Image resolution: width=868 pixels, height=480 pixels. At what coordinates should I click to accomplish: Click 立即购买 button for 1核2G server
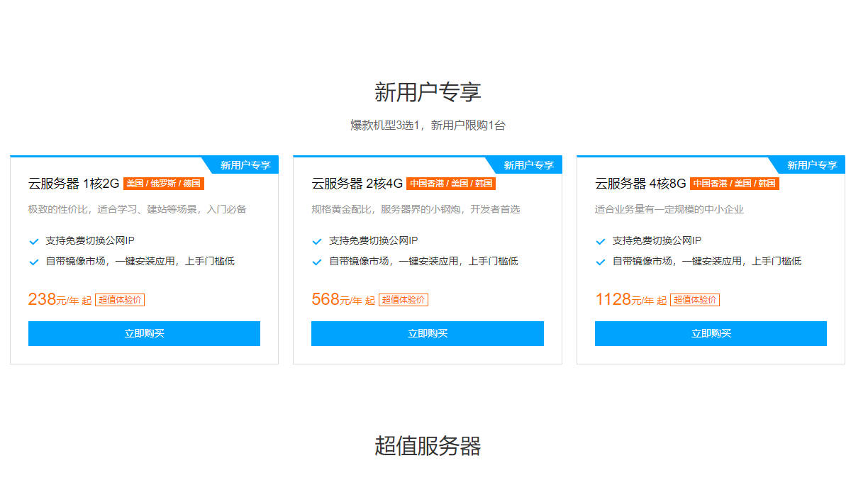coord(144,333)
